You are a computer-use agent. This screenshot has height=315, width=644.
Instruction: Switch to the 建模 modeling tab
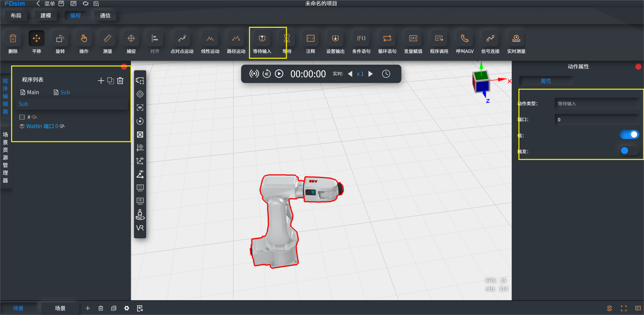[x=46, y=15]
